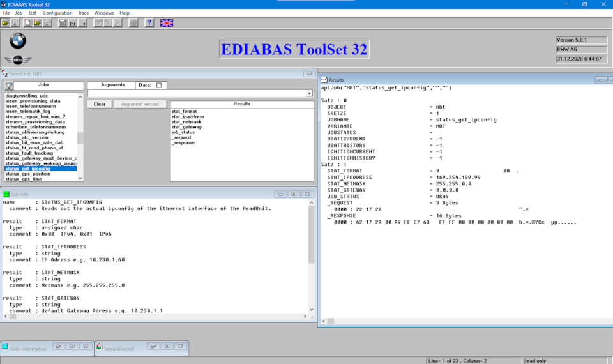Select result stat_ipaddress
This screenshot has height=364, width=613.
tap(188, 116)
